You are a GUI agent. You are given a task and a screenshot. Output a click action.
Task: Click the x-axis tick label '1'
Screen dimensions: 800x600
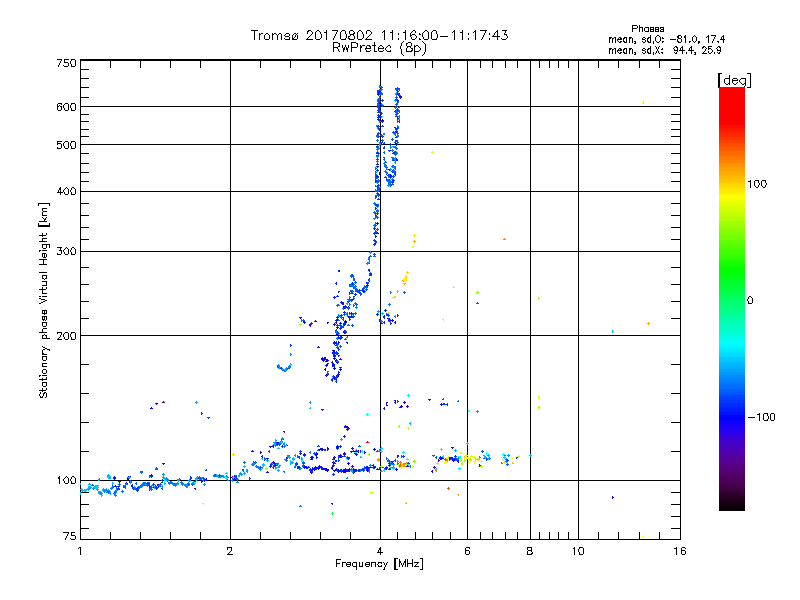coord(80,551)
